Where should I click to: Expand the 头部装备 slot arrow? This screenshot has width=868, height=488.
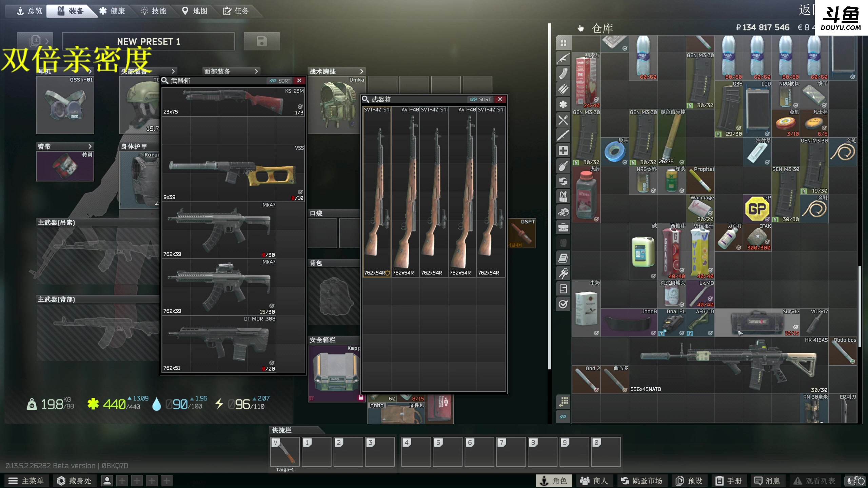coord(173,72)
